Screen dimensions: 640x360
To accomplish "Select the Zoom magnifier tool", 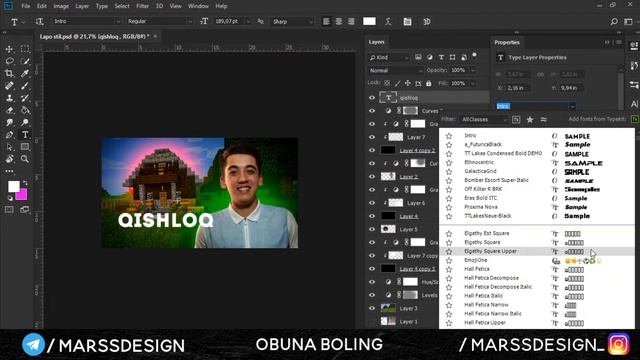I will coord(25,159).
